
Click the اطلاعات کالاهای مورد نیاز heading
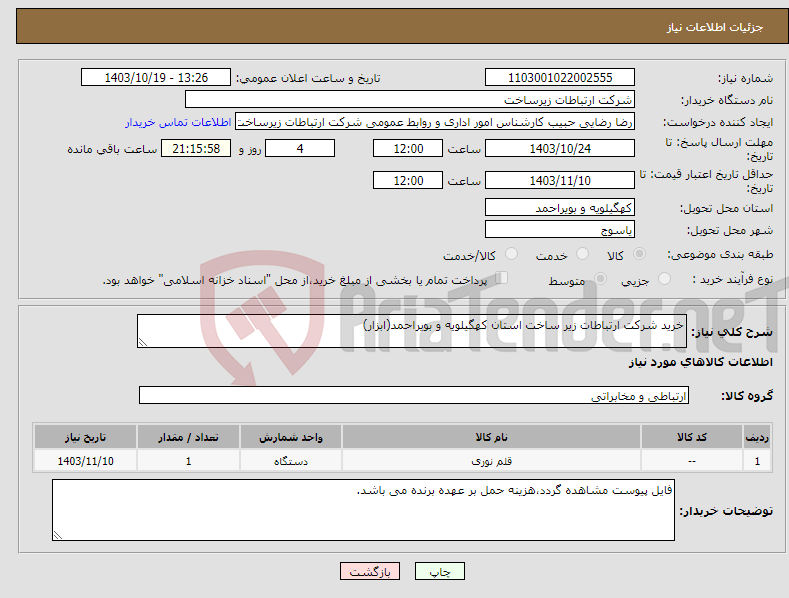point(700,362)
